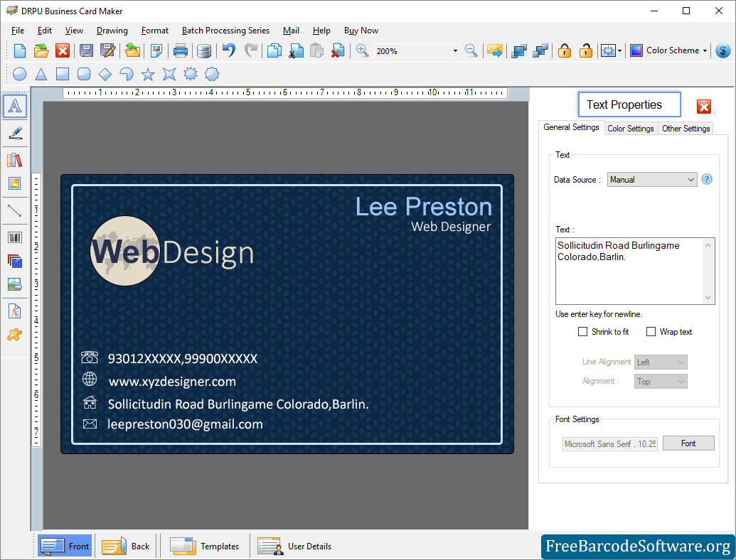Select the Lee Preston name text on card
This screenshot has height=560, width=736.
coord(423,206)
